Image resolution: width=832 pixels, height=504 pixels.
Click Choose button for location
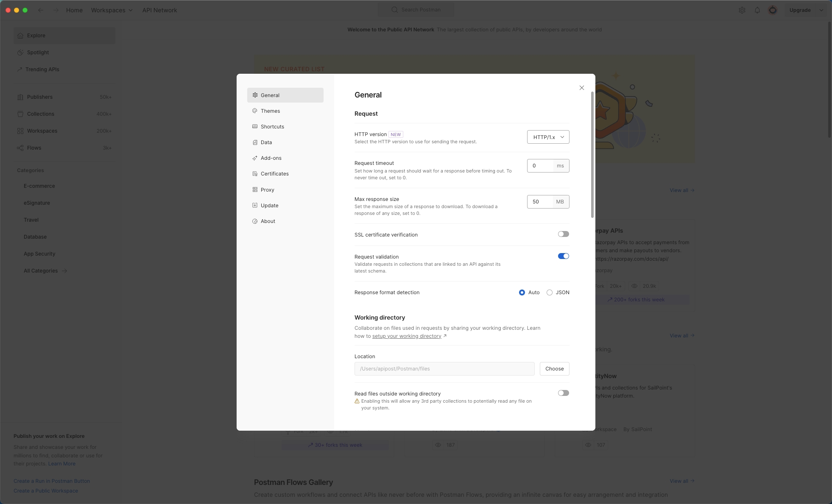pos(554,369)
